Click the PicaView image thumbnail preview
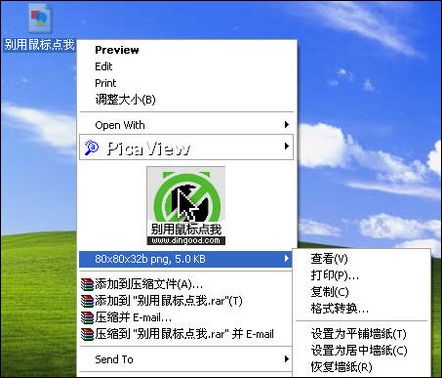 pyautogui.click(x=186, y=206)
